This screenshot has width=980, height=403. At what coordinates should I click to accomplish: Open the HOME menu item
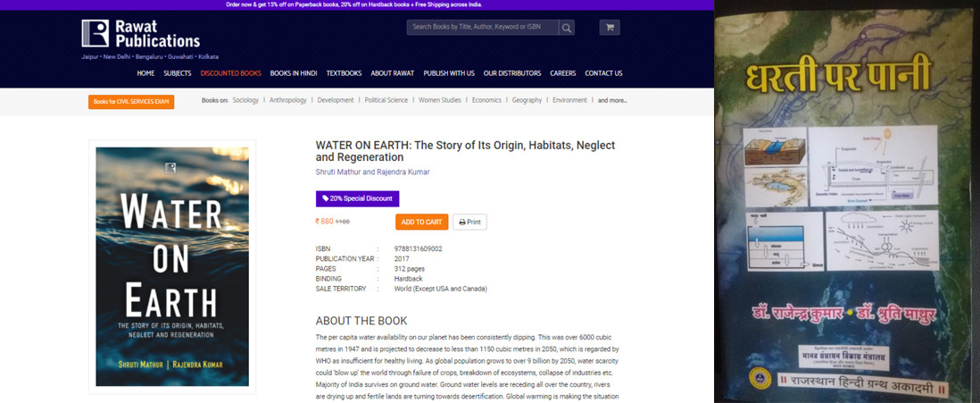(x=145, y=73)
